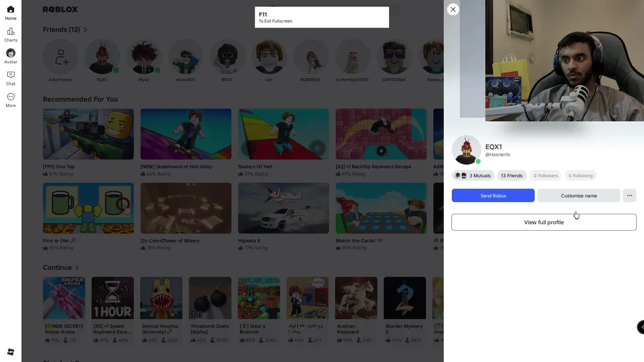Continue playing Animal Hospital (Anomaly)
Screen dimensions: 644x362
click(162, 298)
